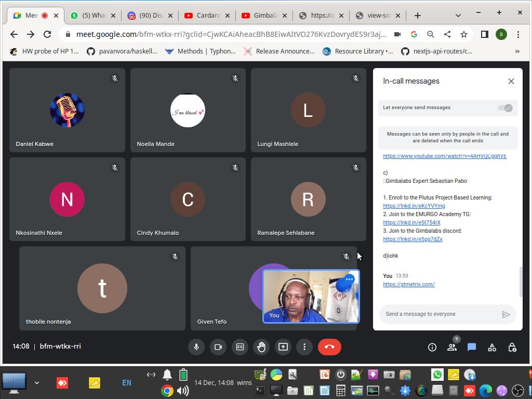Toggle the microphone mute button
532x399 pixels.
pos(196,347)
